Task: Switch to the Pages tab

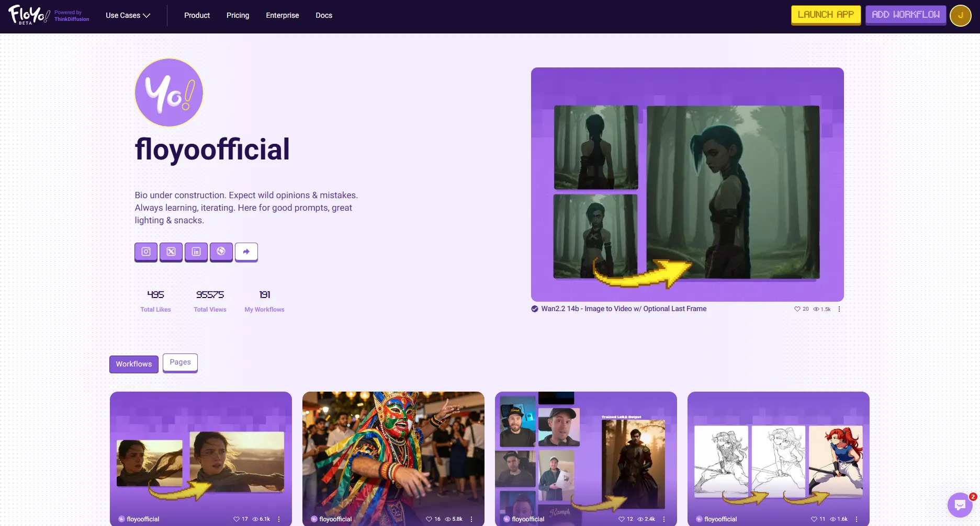Action: tap(180, 362)
